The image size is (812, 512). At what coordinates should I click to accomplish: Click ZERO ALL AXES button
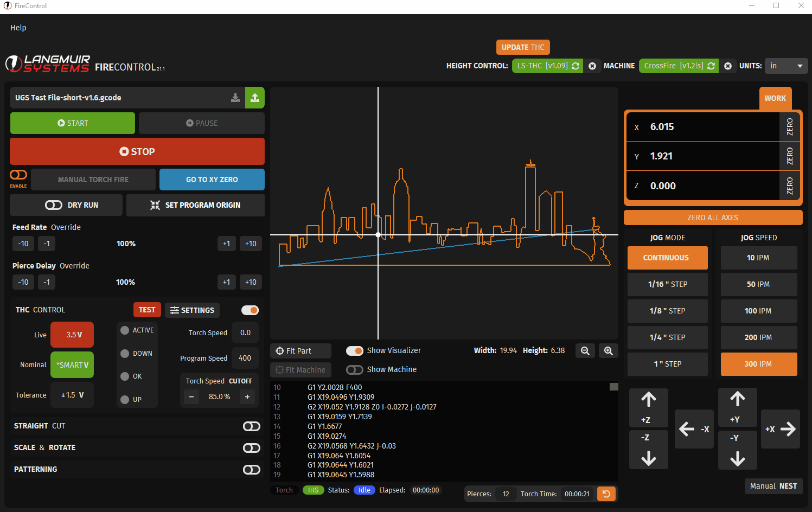pos(713,217)
